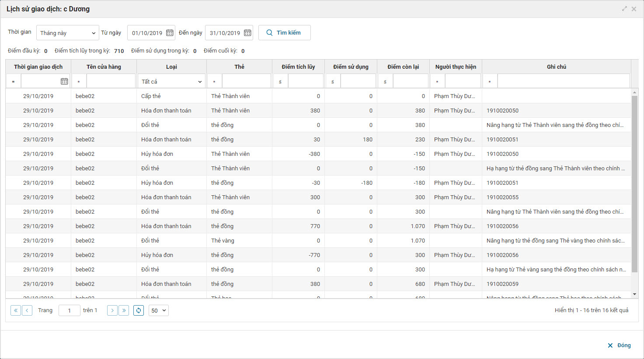Viewport: 644px width, 359px height.
Task: Sort by the Điểm tích lũy column header
Action: pyautogui.click(x=298, y=67)
